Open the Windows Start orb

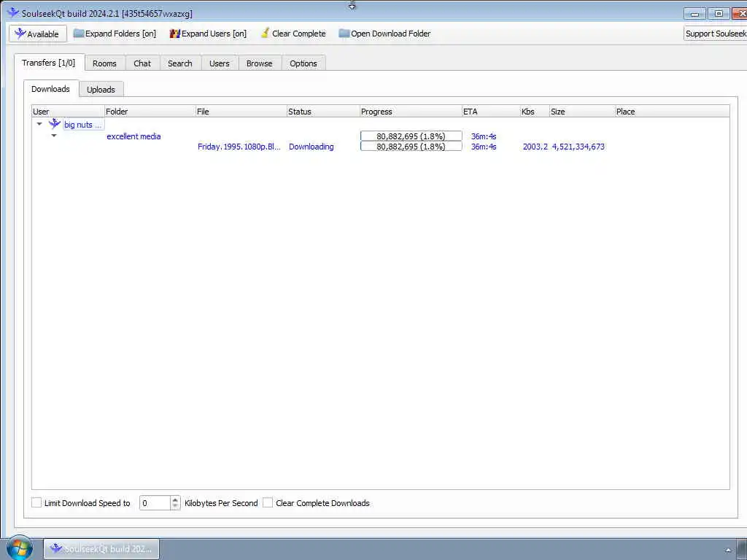coord(19,548)
